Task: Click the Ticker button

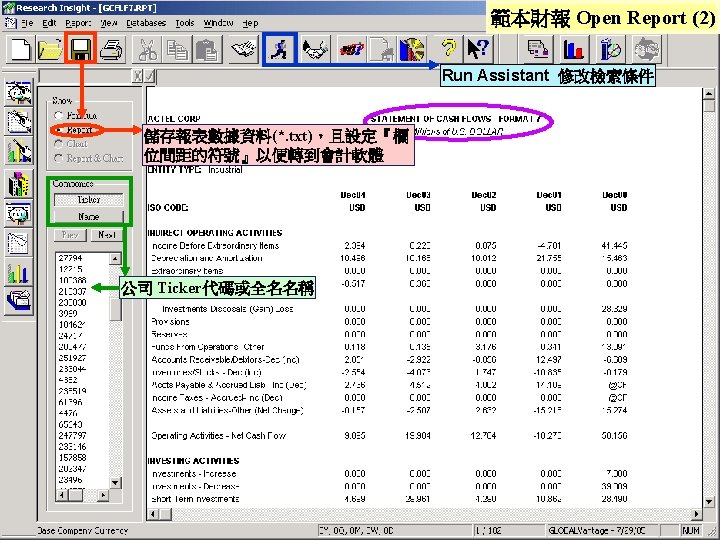Action: pyautogui.click(x=89, y=200)
